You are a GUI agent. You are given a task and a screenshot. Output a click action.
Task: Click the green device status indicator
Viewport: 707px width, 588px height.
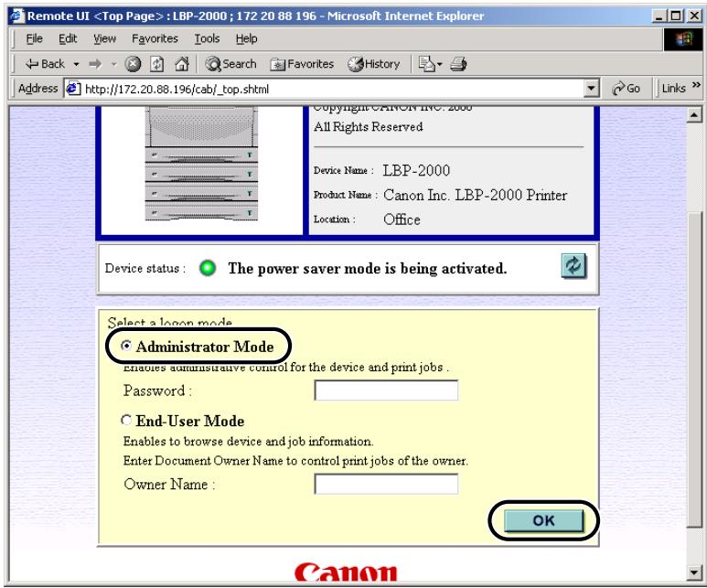[x=208, y=268]
